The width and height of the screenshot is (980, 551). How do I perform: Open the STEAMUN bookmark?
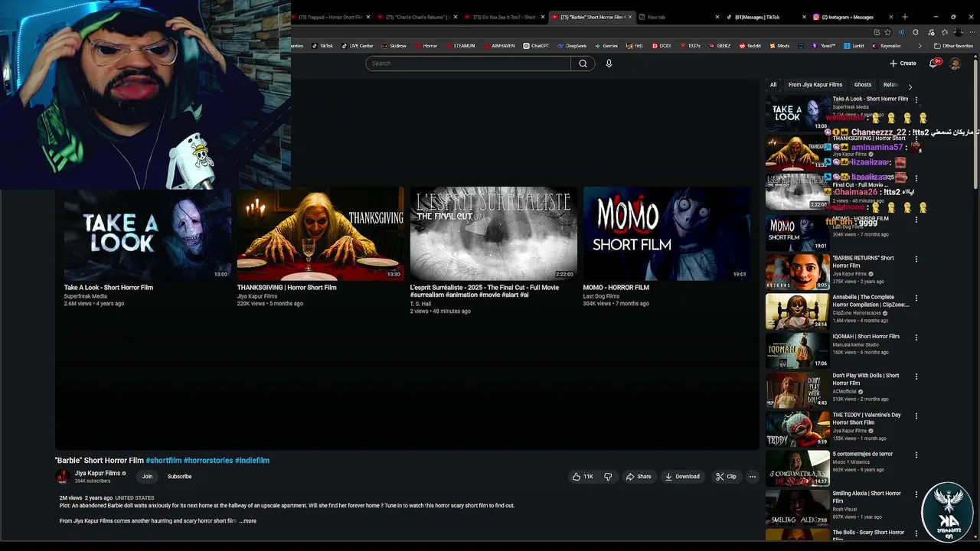click(460, 46)
